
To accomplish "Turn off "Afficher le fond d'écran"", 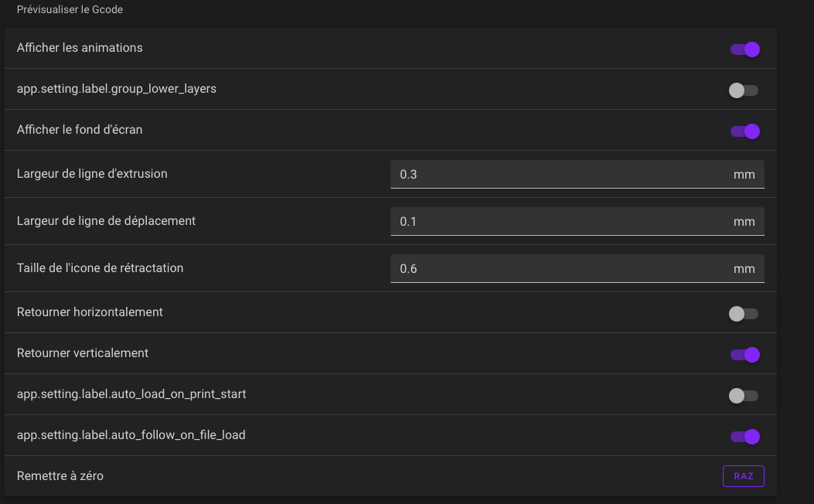I will point(745,131).
